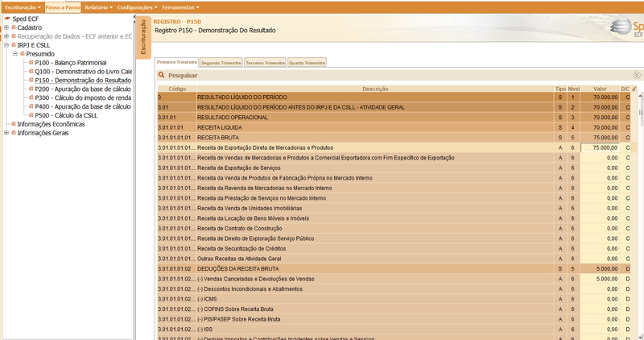Click the icon beside IRPJ E CSLL

point(14,45)
